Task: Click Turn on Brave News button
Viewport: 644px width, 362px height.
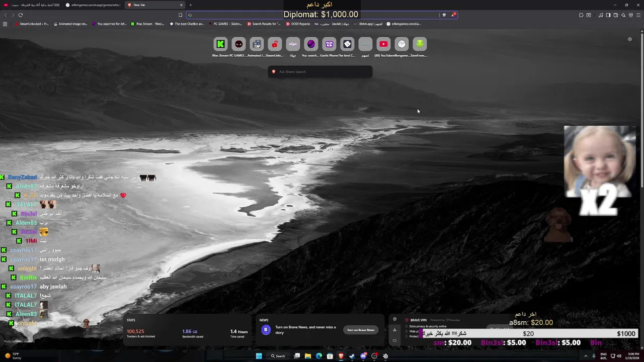Action: tap(361, 330)
